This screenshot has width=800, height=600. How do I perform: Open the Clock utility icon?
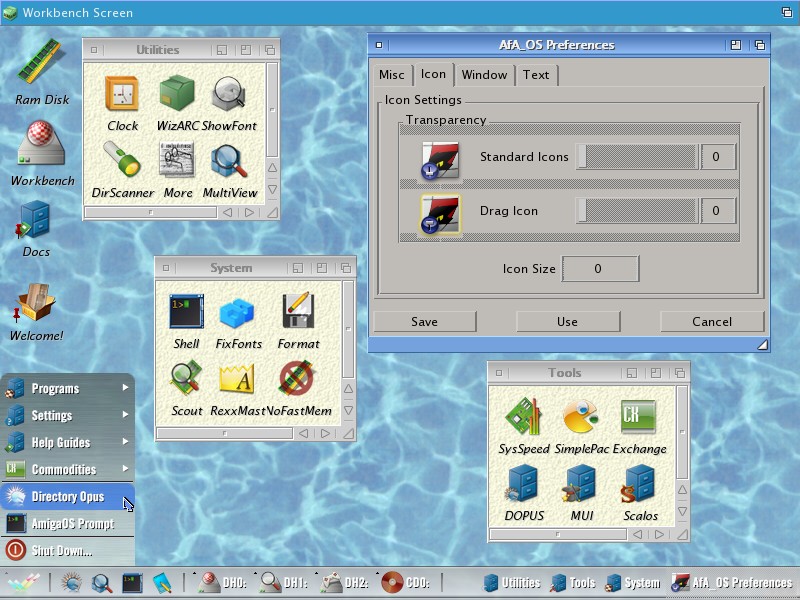pyautogui.click(x=122, y=97)
